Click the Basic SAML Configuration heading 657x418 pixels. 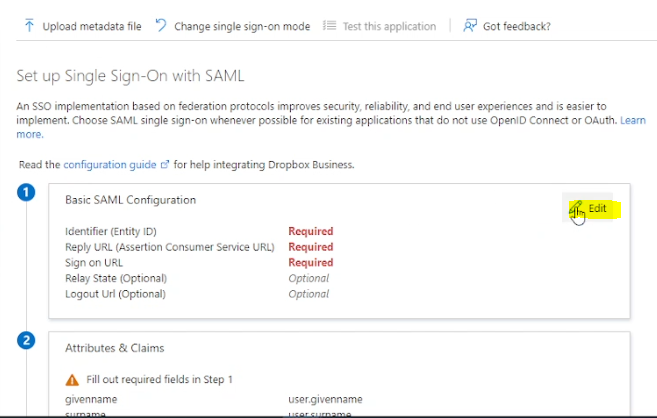(x=130, y=200)
